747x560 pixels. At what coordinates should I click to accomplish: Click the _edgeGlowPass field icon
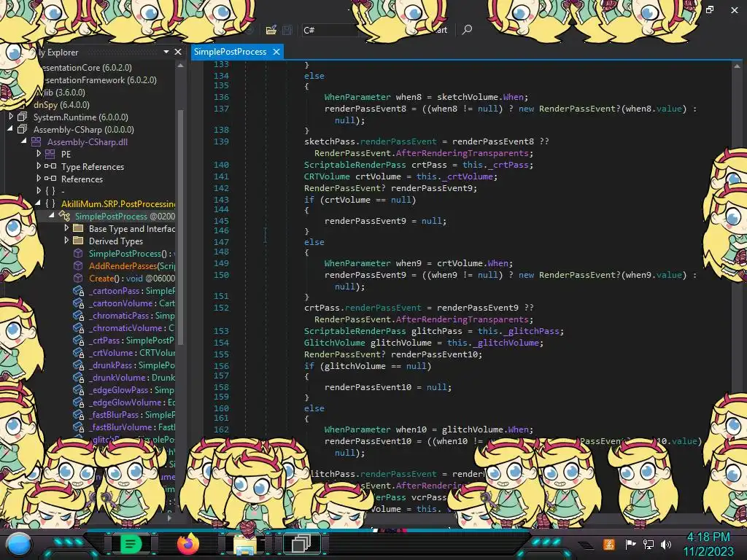[x=78, y=389]
